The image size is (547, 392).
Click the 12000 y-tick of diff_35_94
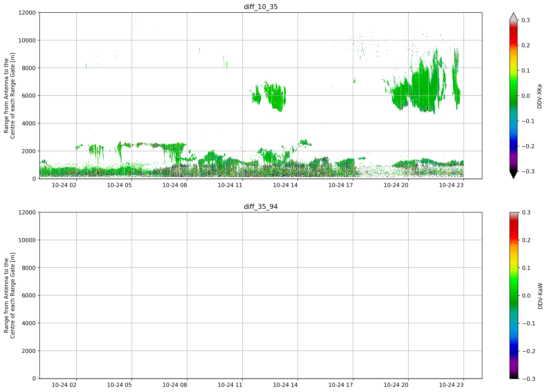click(27, 212)
